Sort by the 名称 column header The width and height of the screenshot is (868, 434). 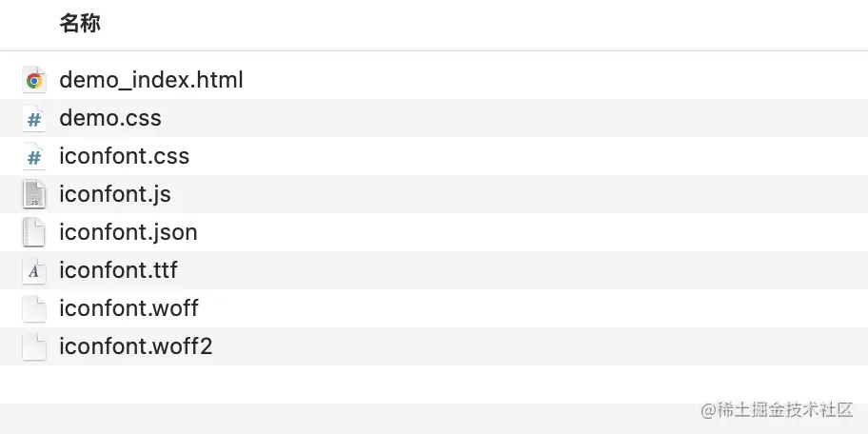pos(80,25)
